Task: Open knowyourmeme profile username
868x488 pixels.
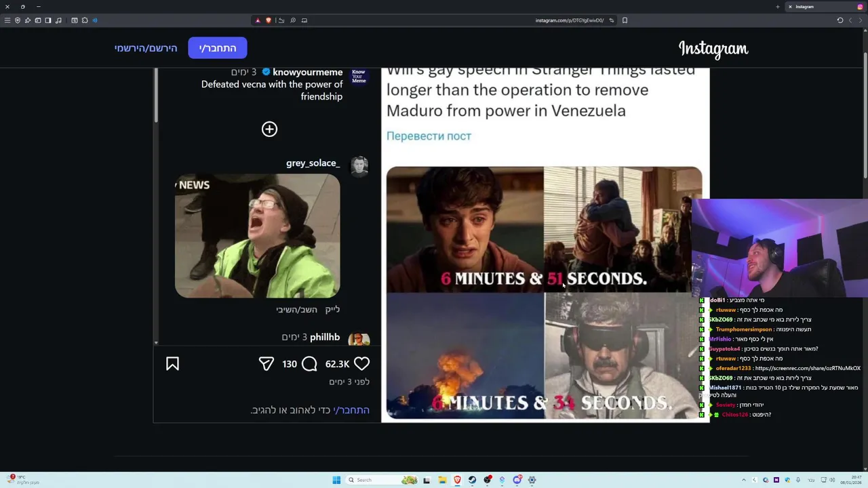Action: [307, 72]
